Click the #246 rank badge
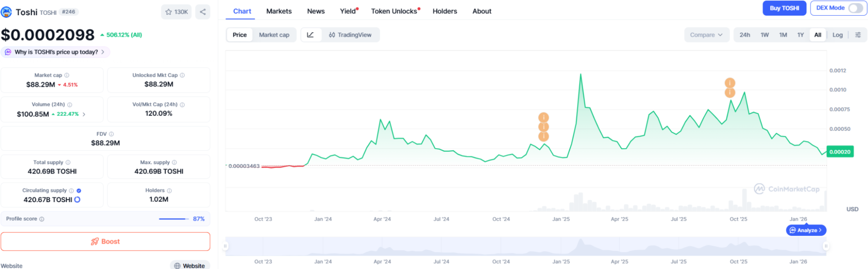 point(68,12)
